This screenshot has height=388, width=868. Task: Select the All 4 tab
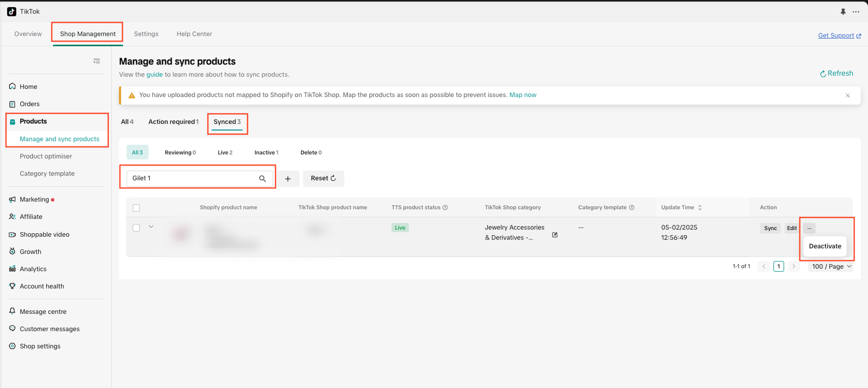pos(127,122)
